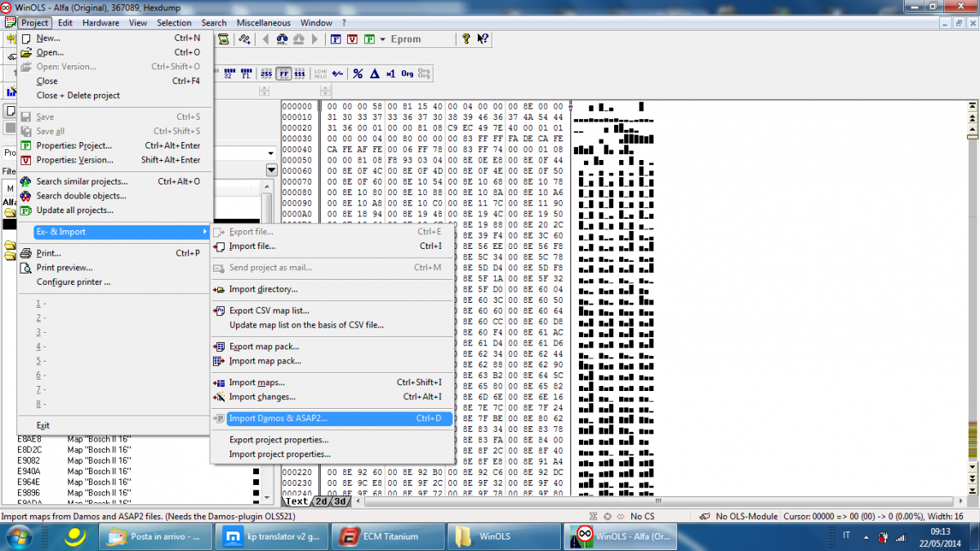980x551 pixels.
Task: Toggle the greyed Org/Org comparison button
Action: [x=424, y=73]
